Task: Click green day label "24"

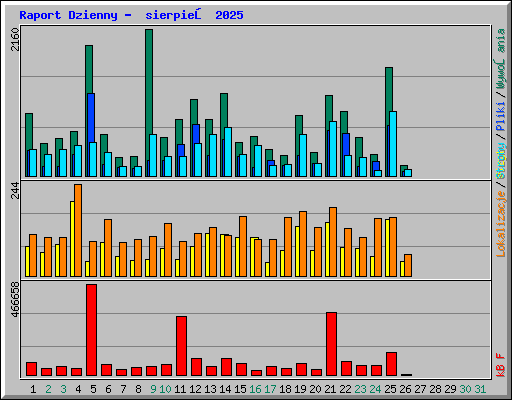Action: point(375,389)
